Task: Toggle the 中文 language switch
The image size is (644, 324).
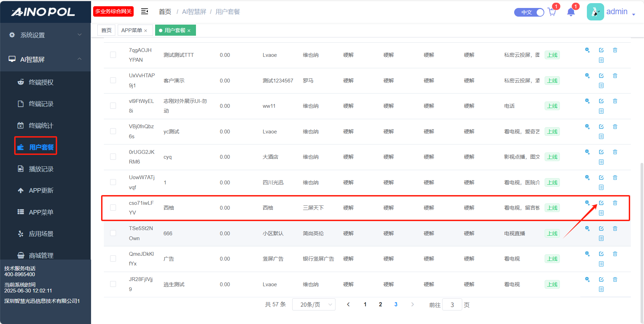Action: click(529, 12)
